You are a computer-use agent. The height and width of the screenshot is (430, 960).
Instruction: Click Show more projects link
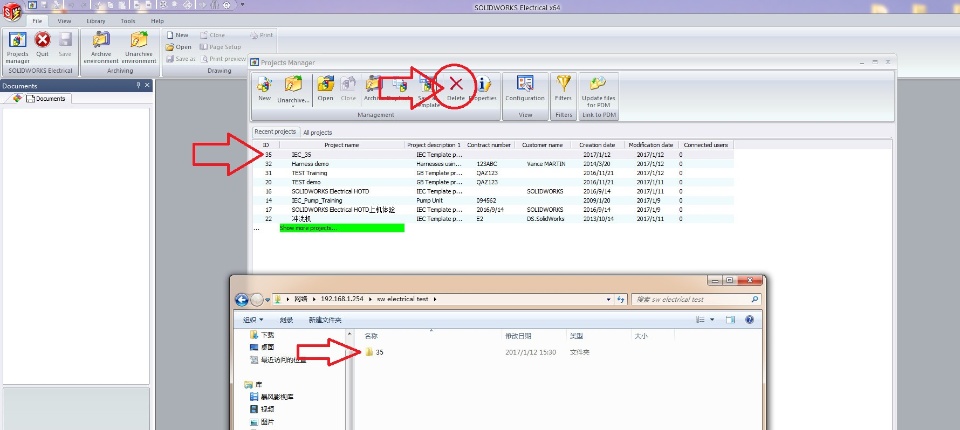tap(342, 228)
